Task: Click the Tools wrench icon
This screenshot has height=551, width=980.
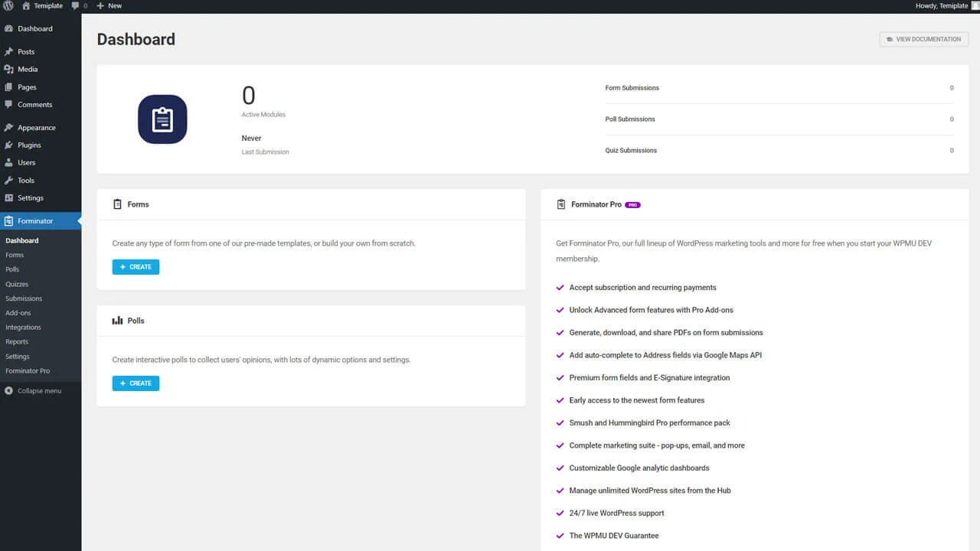Action: coord(8,180)
